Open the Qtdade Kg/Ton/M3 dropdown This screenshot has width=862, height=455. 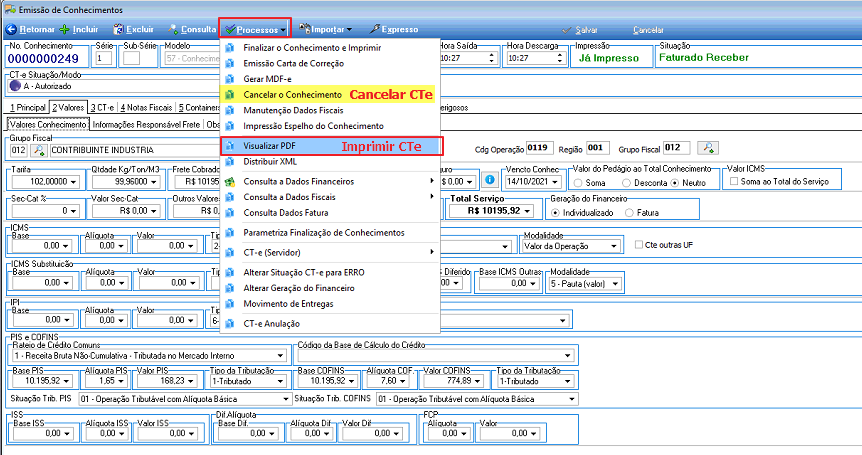154,182
